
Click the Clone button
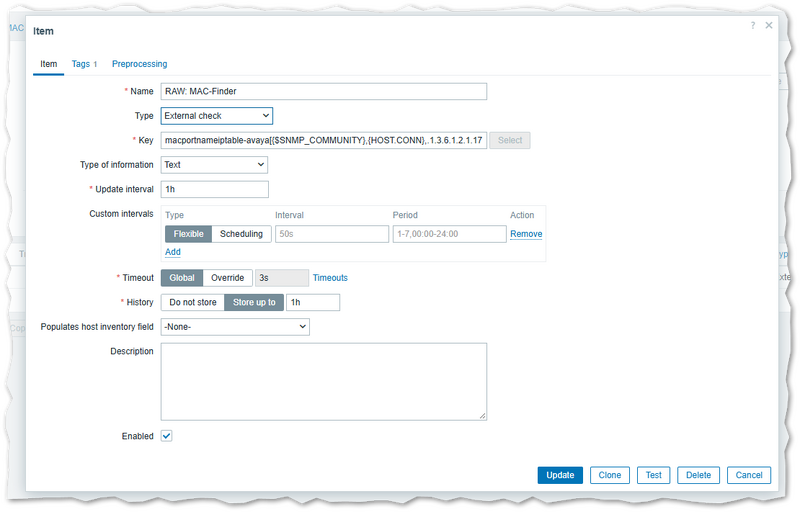coord(610,475)
